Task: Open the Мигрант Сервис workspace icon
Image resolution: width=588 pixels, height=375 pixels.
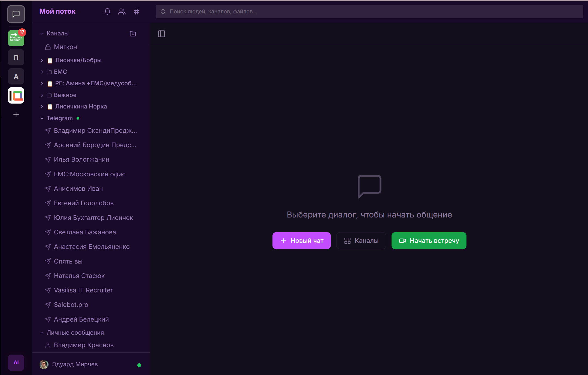Action: click(x=16, y=38)
